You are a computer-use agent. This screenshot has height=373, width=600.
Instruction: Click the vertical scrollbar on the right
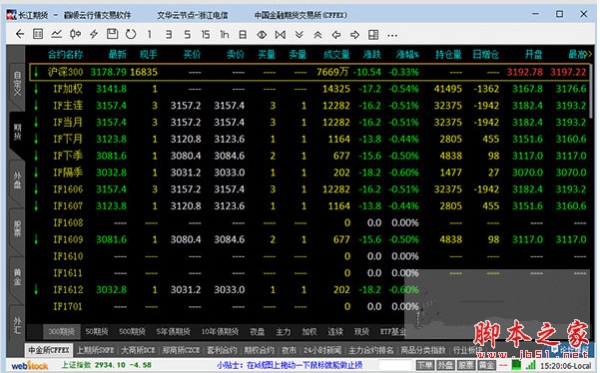592,92
